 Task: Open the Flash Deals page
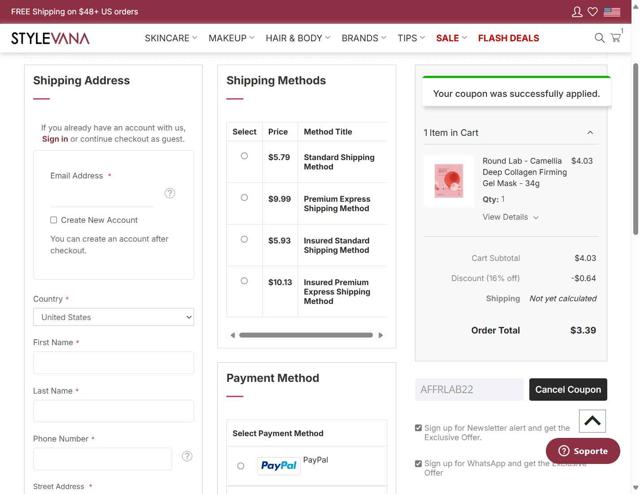click(508, 38)
